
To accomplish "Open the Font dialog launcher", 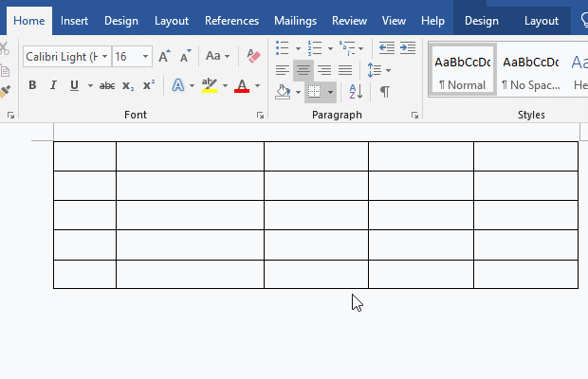I will 260,116.
